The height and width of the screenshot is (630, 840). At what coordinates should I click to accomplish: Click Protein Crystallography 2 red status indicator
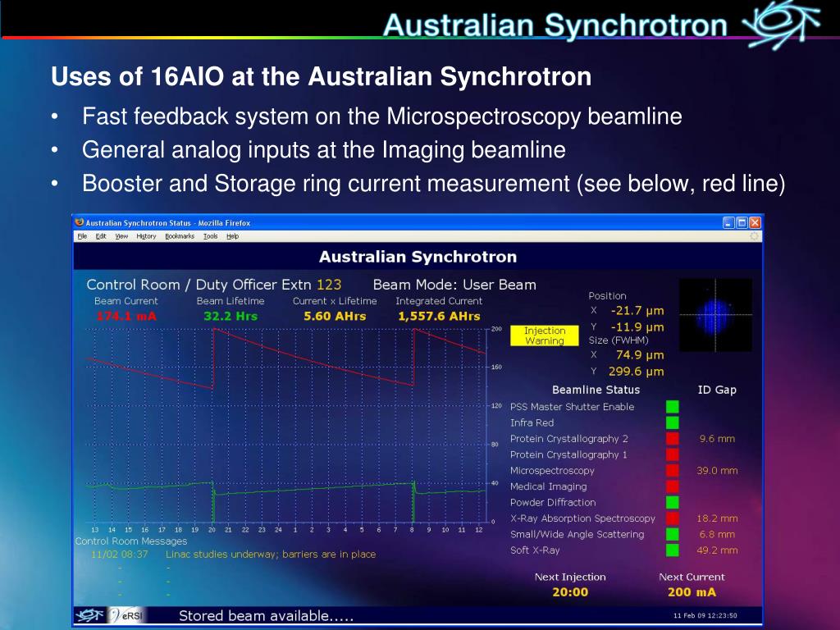tap(673, 439)
